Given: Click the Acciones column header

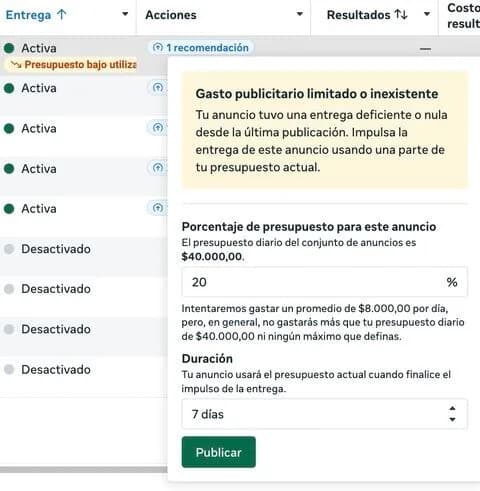Looking at the screenshot, I should coord(171,15).
